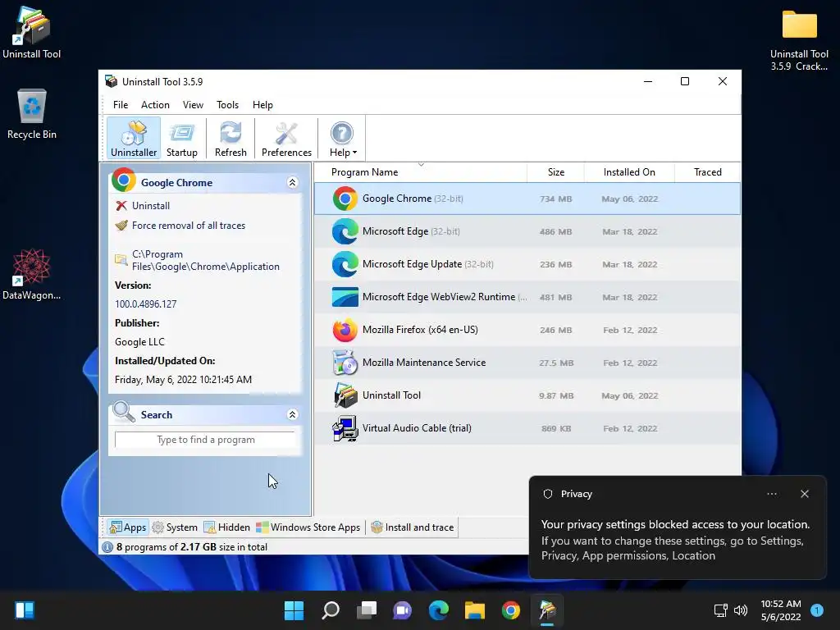Open the Help menu in menu bar

point(262,105)
